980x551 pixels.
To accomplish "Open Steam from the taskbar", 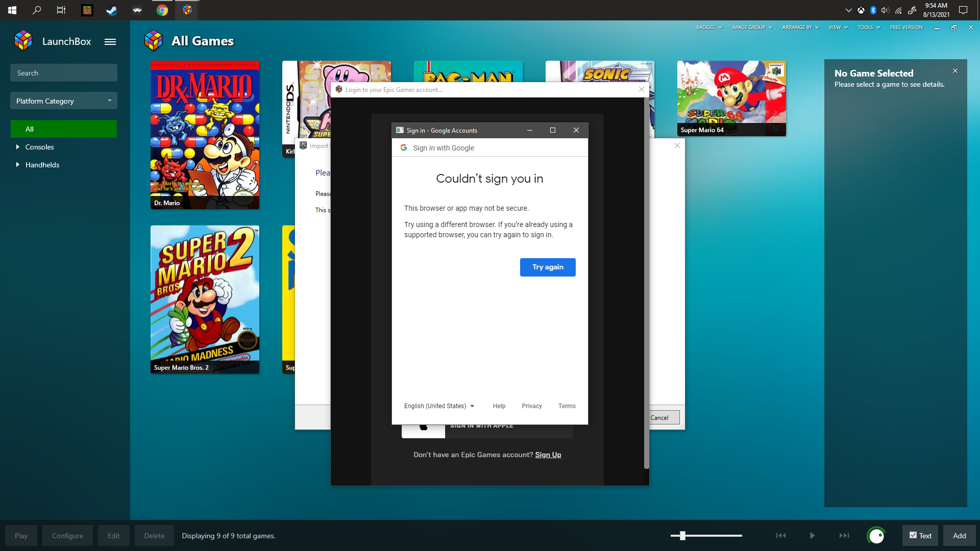I will coord(112,10).
